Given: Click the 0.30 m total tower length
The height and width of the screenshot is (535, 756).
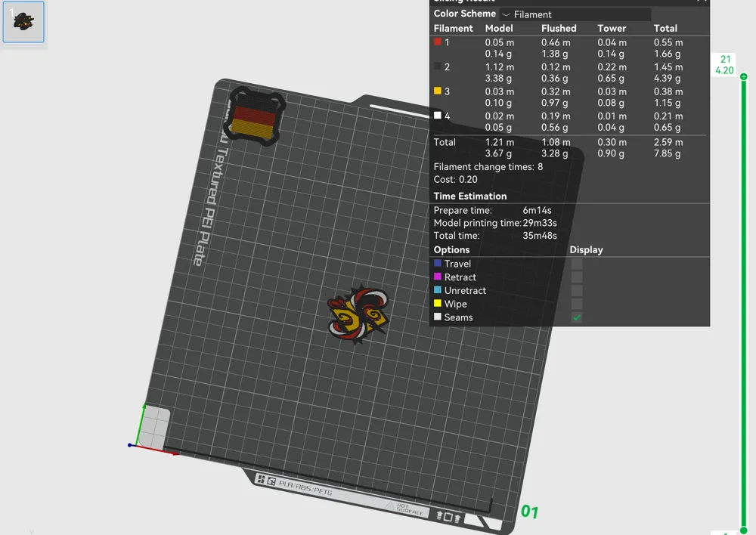Looking at the screenshot, I should coord(612,142).
